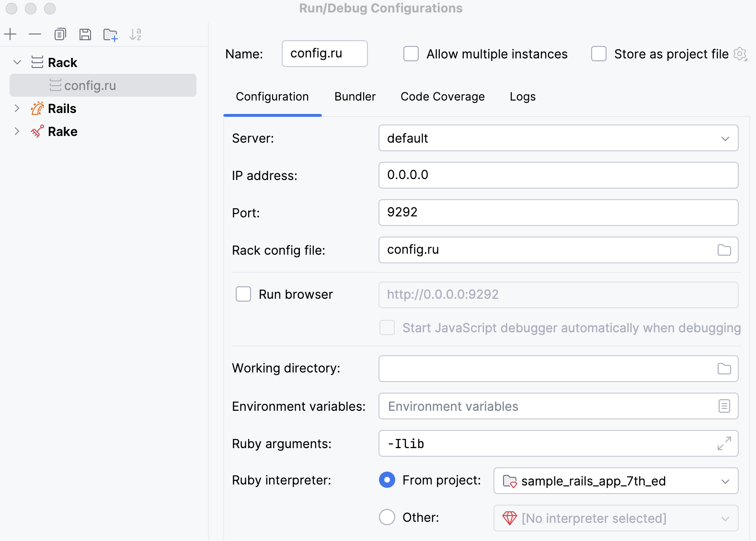Click the Remove Configuration minus icon
Image resolution: width=756 pixels, height=541 pixels.
(35, 34)
